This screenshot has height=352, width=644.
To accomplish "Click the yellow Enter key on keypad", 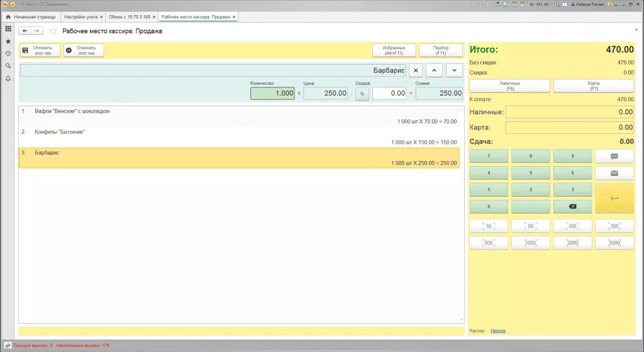I will (x=614, y=198).
